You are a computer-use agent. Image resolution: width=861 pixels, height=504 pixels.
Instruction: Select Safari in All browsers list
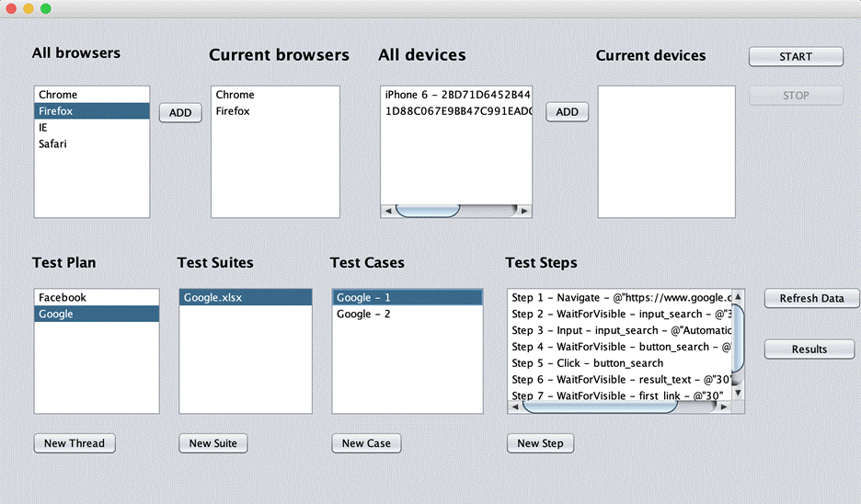tap(92, 143)
